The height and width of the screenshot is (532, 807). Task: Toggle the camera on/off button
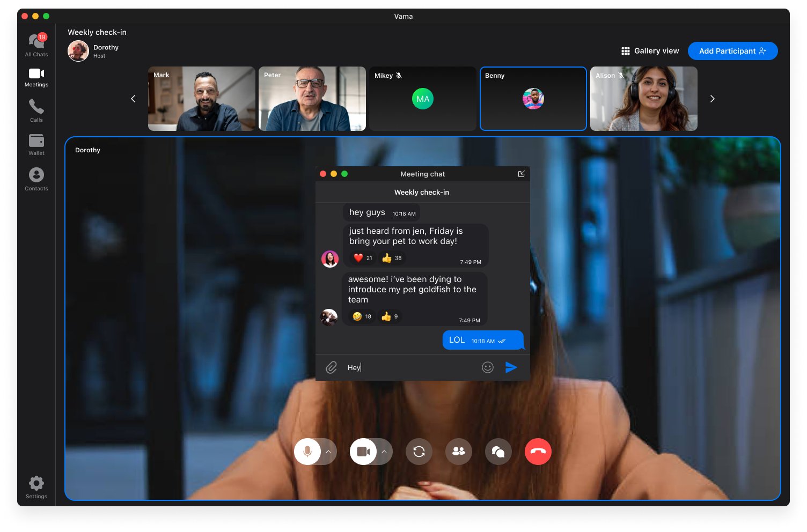tap(363, 452)
